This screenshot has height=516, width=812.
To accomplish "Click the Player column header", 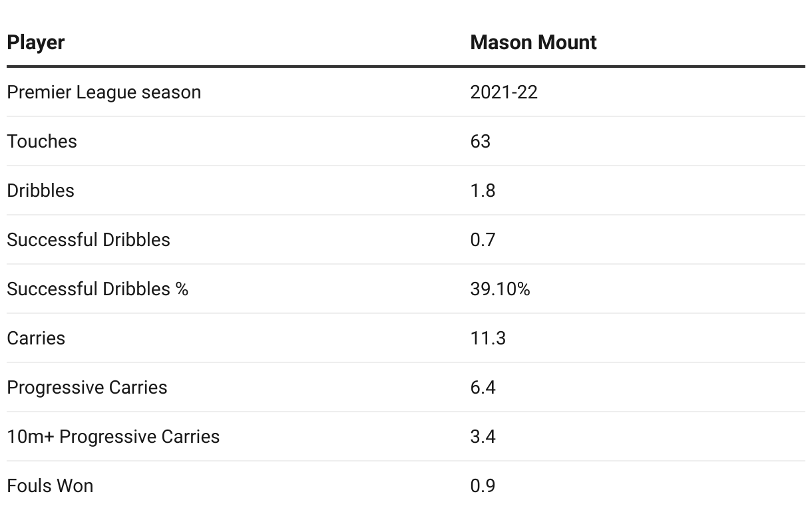I will pyautogui.click(x=36, y=43).
